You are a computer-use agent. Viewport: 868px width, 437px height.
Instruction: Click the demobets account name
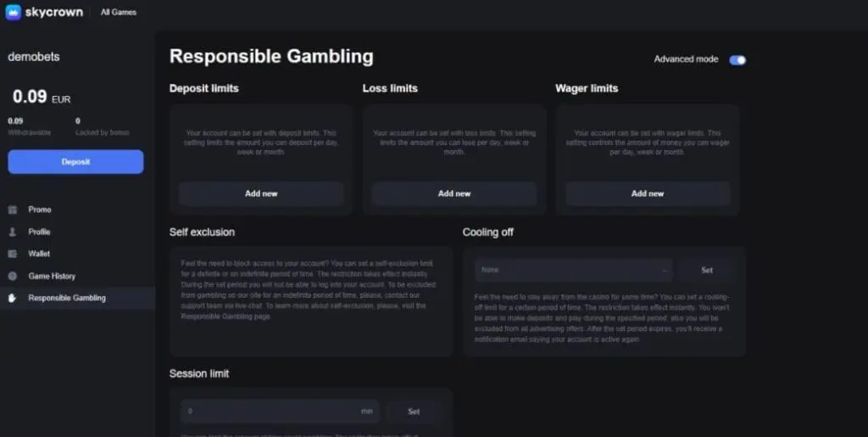[34, 57]
